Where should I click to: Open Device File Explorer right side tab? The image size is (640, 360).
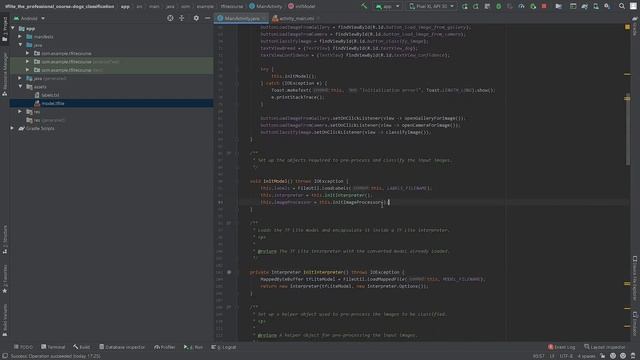[x=635, y=278]
